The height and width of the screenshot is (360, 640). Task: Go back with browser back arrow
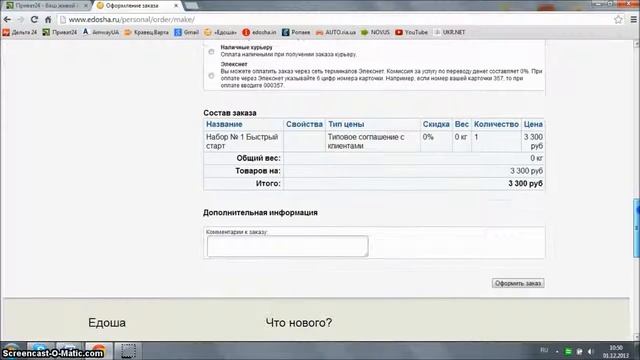pos(7,19)
